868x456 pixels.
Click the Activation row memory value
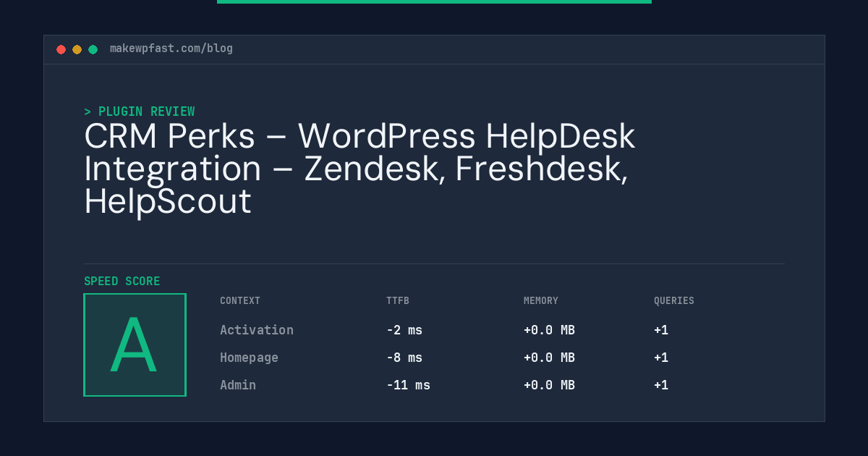pos(549,330)
